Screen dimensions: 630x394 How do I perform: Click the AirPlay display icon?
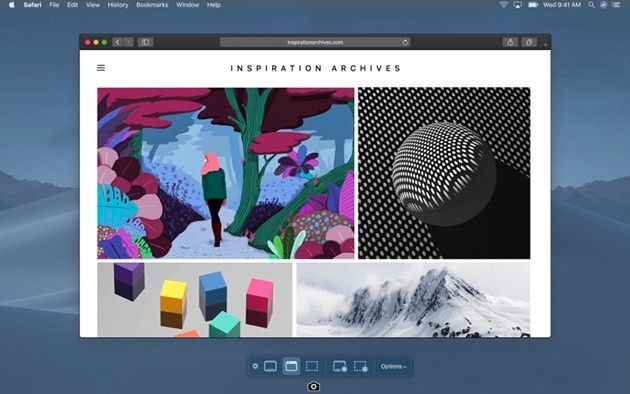click(x=518, y=5)
